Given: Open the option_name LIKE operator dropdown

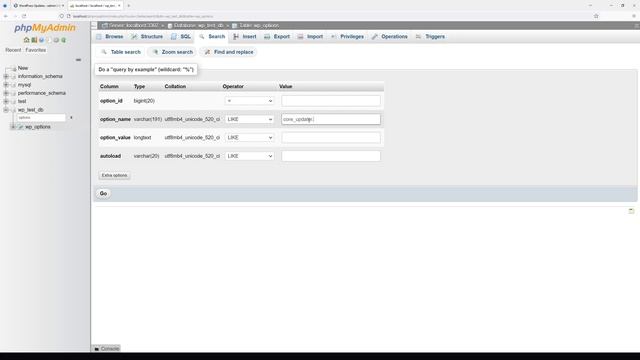Looking at the screenshot, I should pyautogui.click(x=249, y=119).
